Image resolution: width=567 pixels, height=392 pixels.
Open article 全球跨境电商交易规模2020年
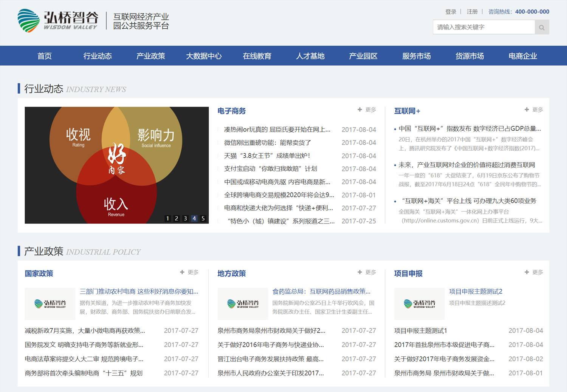(279, 195)
